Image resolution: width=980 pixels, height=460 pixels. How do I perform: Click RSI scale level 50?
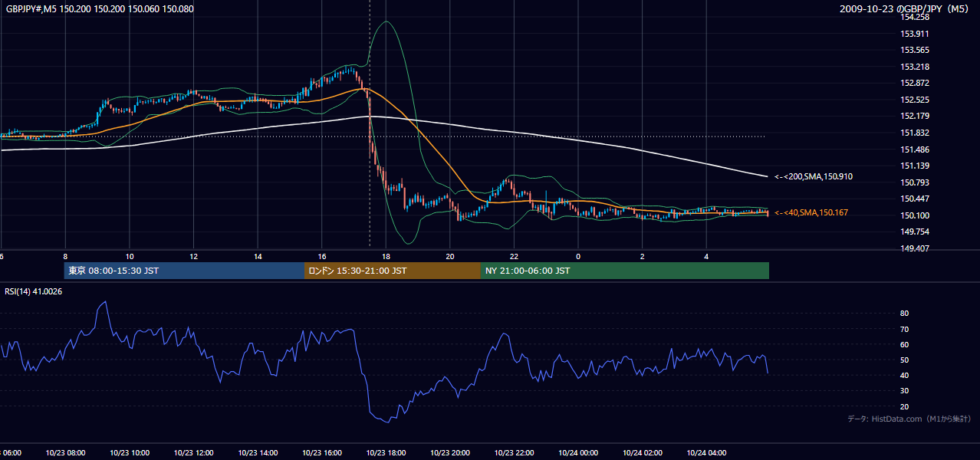[x=905, y=360]
